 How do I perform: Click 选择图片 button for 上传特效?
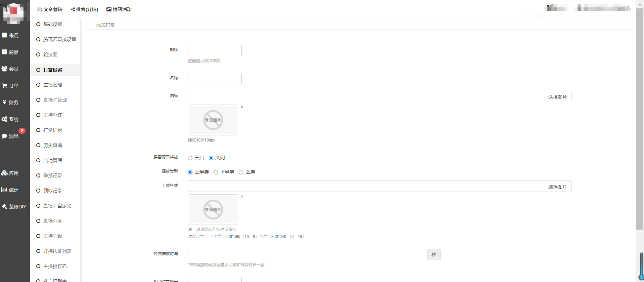[557, 187]
